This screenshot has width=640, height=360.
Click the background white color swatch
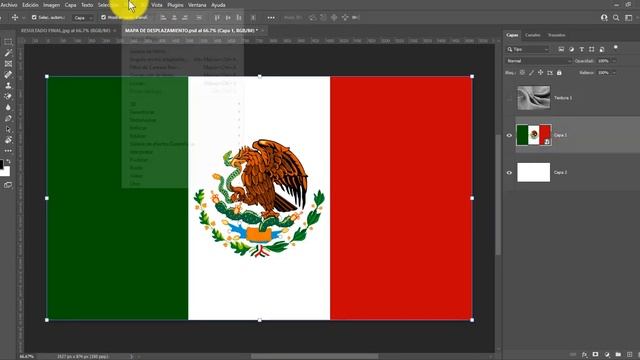click(x=6, y=172)
